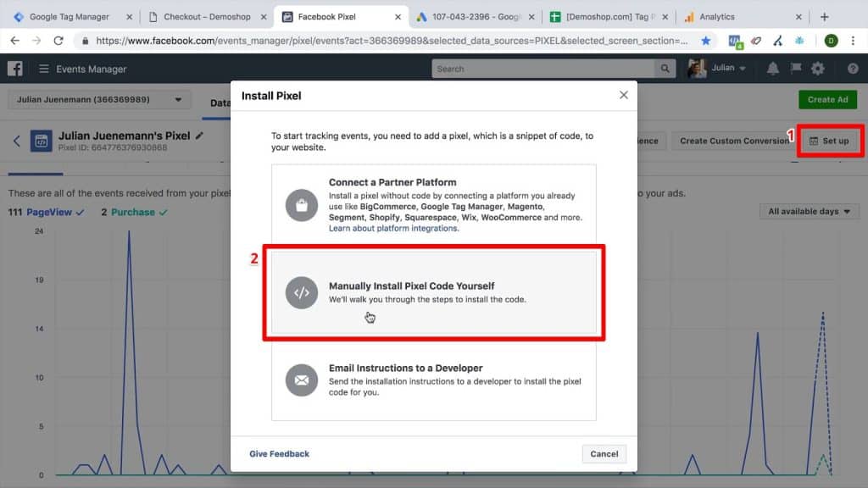Switch to the Demoshop.com Tag Plan tab
Viewport: 868px width, 488px height.
[x=608, y=17]
